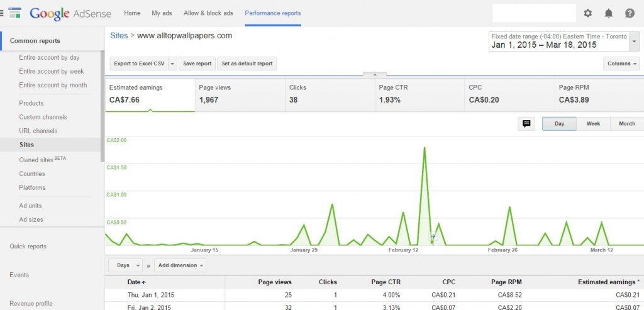Open the date range dropdown
The image size is (644, 310).
pyautogui.click(x=634, y=42)
